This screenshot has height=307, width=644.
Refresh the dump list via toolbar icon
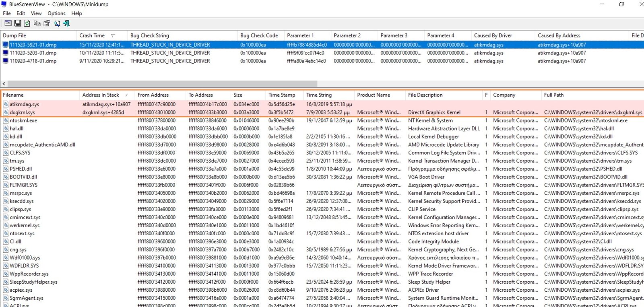pos(27,23)
